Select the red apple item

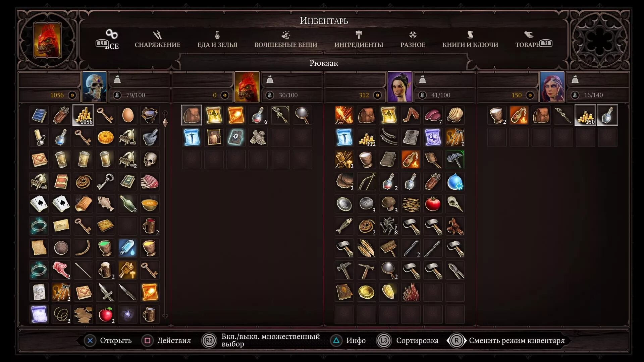tap(105, 314)
